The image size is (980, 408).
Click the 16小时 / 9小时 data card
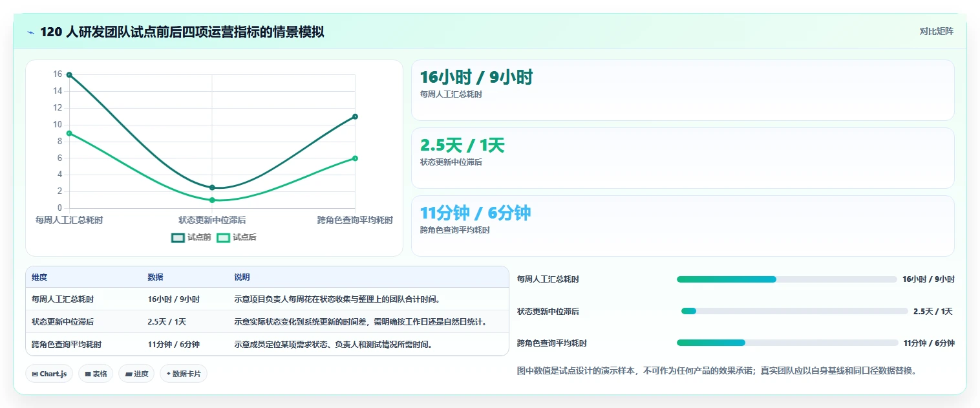[x=683, y=90]
